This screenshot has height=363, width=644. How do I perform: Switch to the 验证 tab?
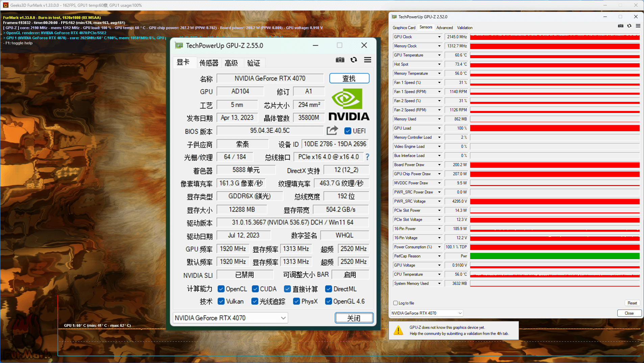254,63
